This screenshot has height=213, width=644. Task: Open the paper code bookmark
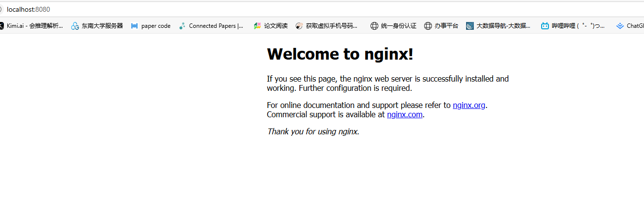coord(151,26)
